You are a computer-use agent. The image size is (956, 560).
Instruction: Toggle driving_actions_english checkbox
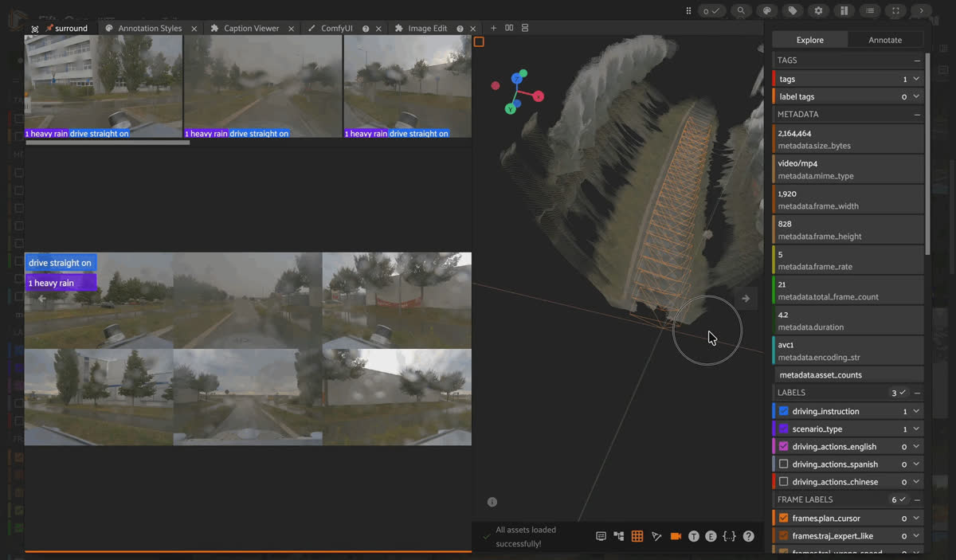pyautogui.click(x=783, y=446)
